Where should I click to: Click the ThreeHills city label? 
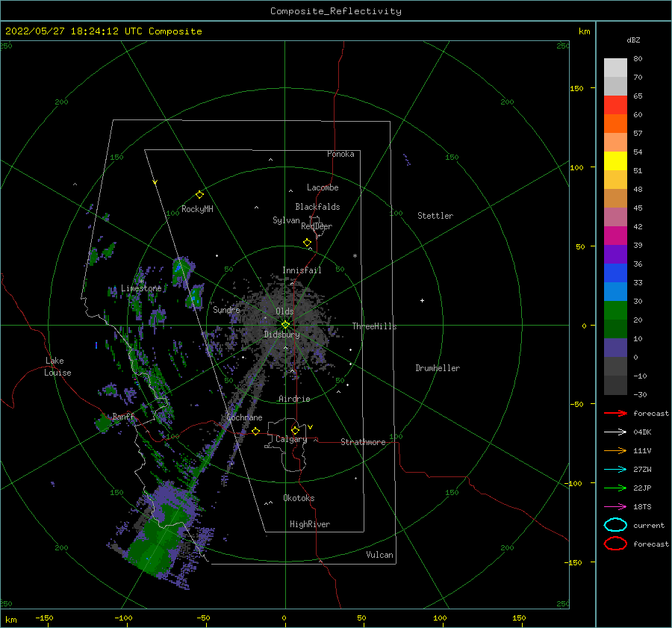point(374,326)
